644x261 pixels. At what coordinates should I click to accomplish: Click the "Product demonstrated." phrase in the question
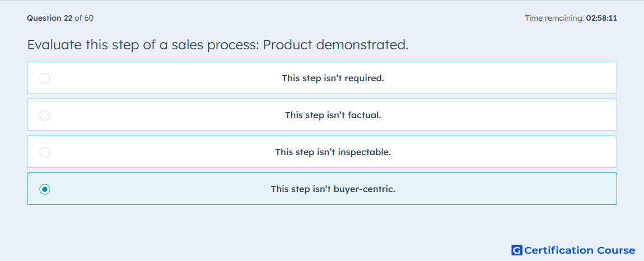tap(335, 44)
